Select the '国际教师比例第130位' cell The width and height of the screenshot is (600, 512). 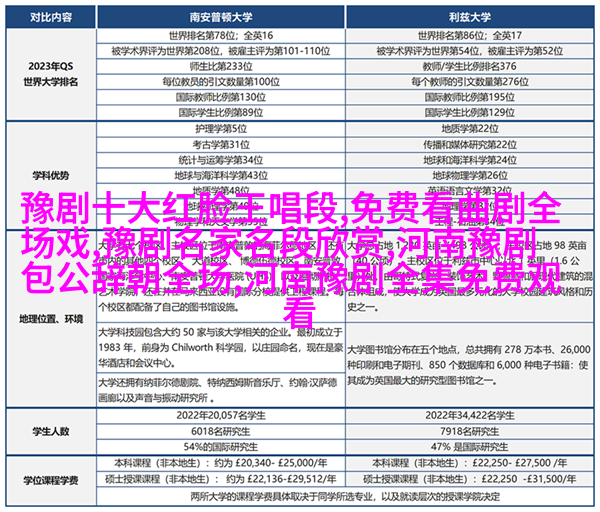click(221, 97)
